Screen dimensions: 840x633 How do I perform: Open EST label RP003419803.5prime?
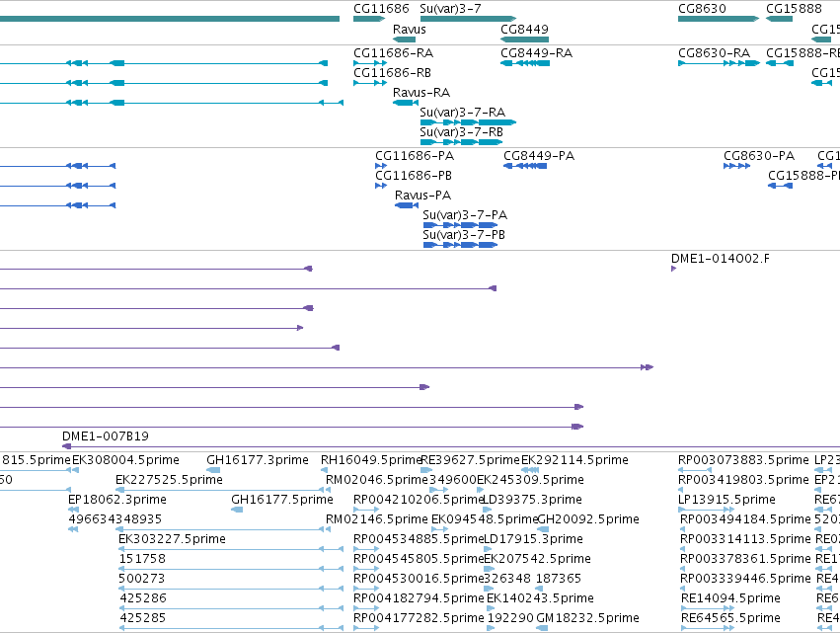(743, 480)
